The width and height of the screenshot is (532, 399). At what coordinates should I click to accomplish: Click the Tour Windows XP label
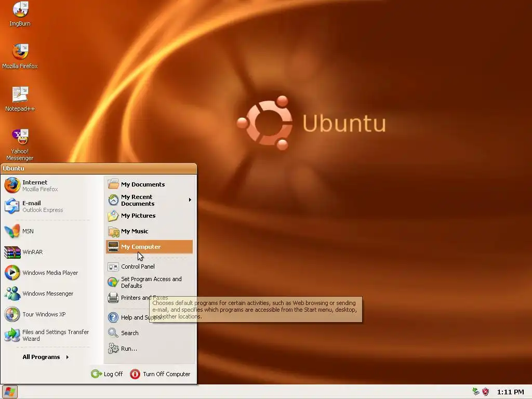(44, 314)
